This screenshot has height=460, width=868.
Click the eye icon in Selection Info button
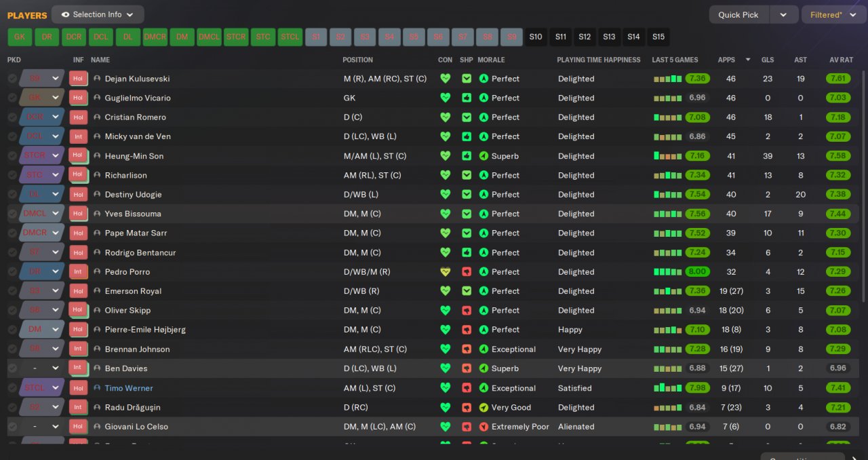(x=65, y=14)
